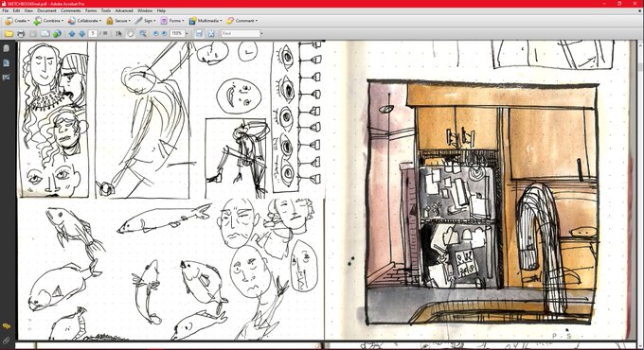Click the page number input field
The height and width of the screenshot is (350, 644).
click(93, 34)
